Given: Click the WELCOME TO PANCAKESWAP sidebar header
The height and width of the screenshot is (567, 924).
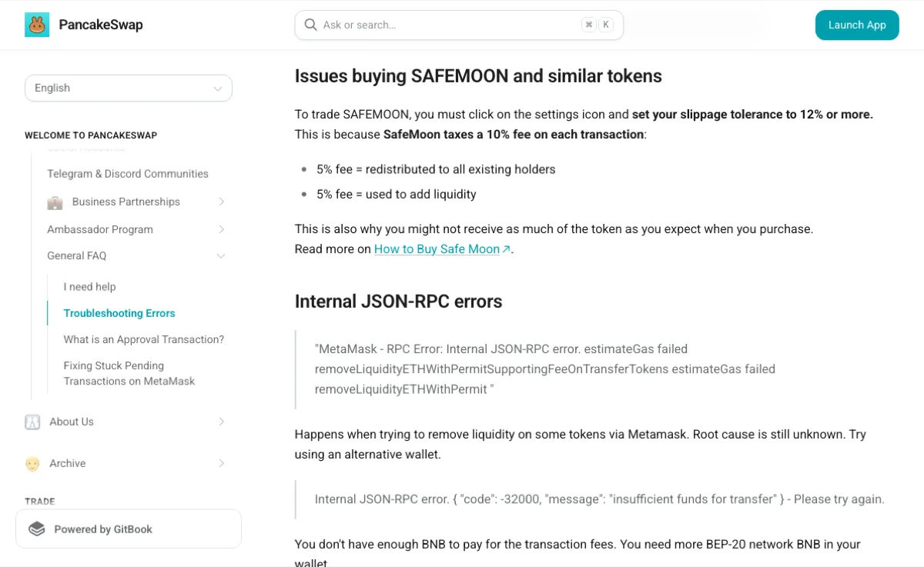Looking at the screenshot, I should 91,135.
